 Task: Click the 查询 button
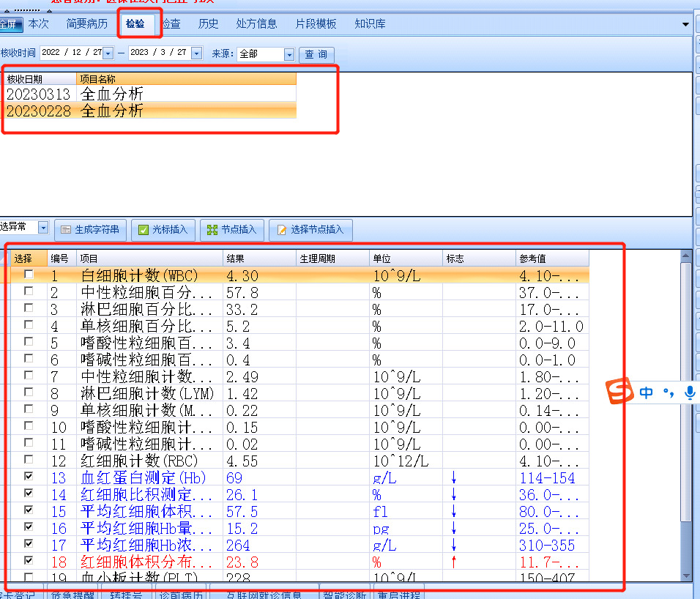316,54
